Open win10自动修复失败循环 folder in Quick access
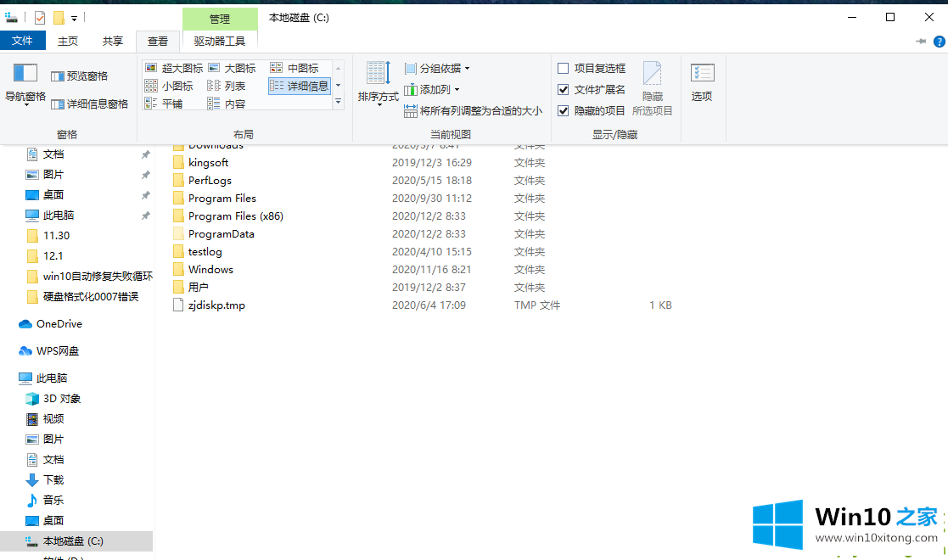 (x=98, y=277)
